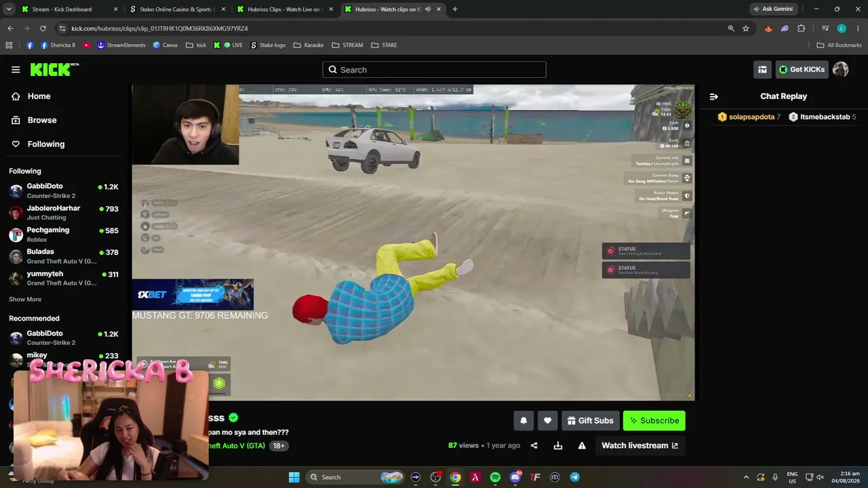Open the site information icon in the address bar
The height and width of the screenshot is (488, 868).
pyautogui.click(x=62, y=28)
